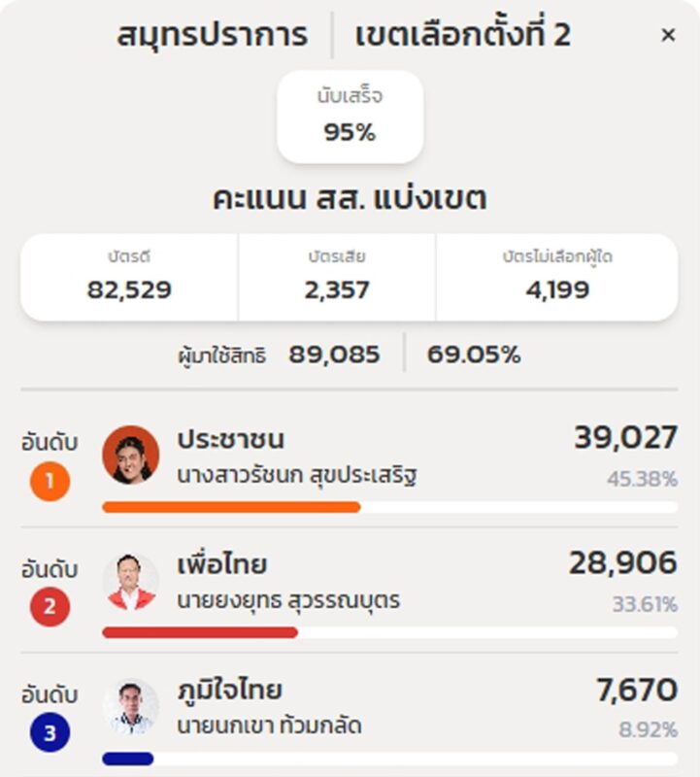This screenshot has width=700, height=777.
Task: Click the red rank 2 badge
Action: [x=50, y=608]
